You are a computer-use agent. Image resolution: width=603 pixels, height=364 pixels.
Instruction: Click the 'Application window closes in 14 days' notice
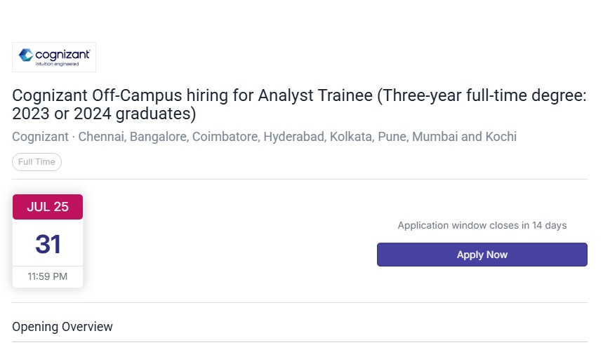click(482, 226)
